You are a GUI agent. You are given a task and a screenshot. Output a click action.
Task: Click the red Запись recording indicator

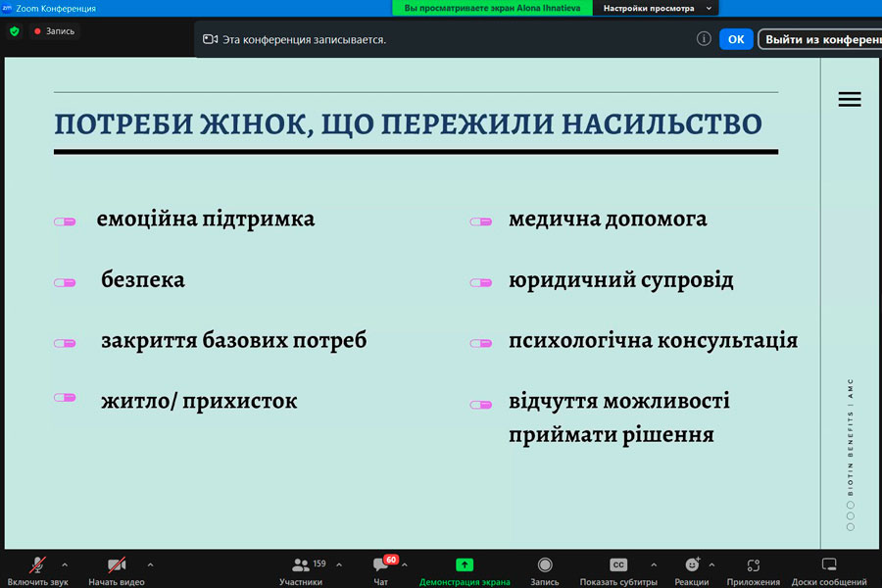(x=54, y=31)
